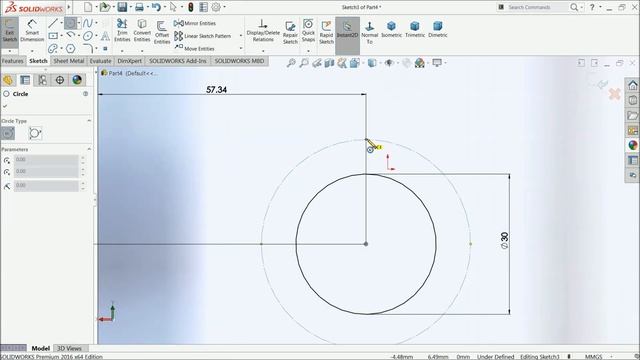Open the Linear Sketch Pattern dropdown arrow
This screenshot has height=360, width=640.
tap(240, 36)
